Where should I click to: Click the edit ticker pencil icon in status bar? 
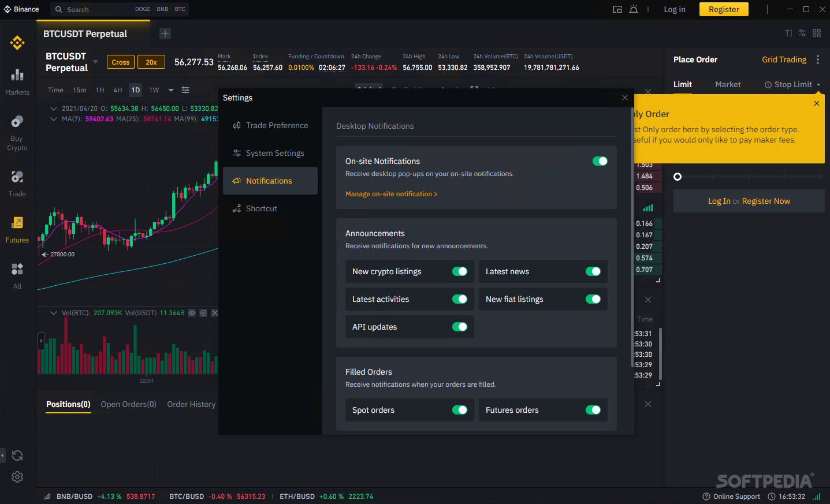(47, 496)
